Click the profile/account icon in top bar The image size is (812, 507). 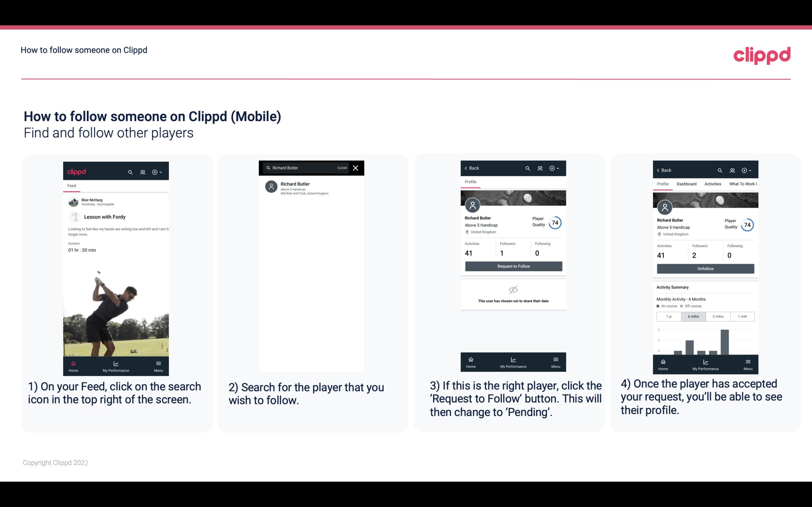tap(142, 172)
